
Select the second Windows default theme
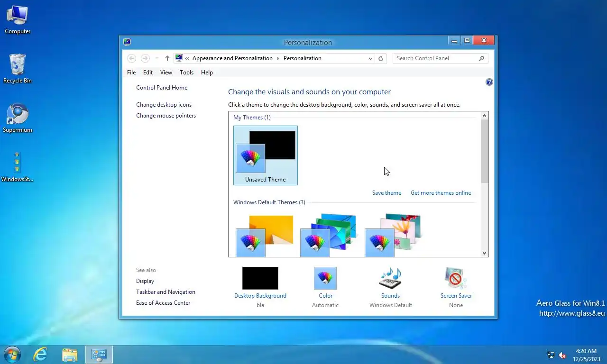329,236
